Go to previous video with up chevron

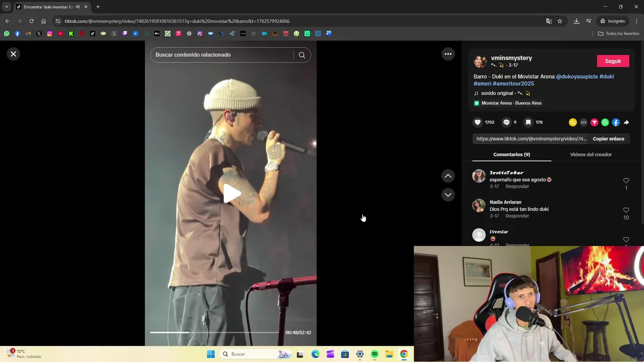(448, 176)
